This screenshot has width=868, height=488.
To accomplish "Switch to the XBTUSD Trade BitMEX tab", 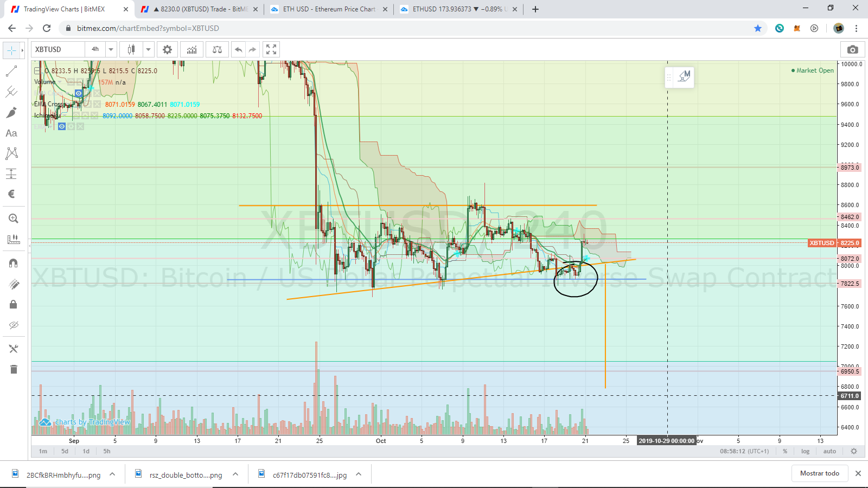I will (200, 9).
